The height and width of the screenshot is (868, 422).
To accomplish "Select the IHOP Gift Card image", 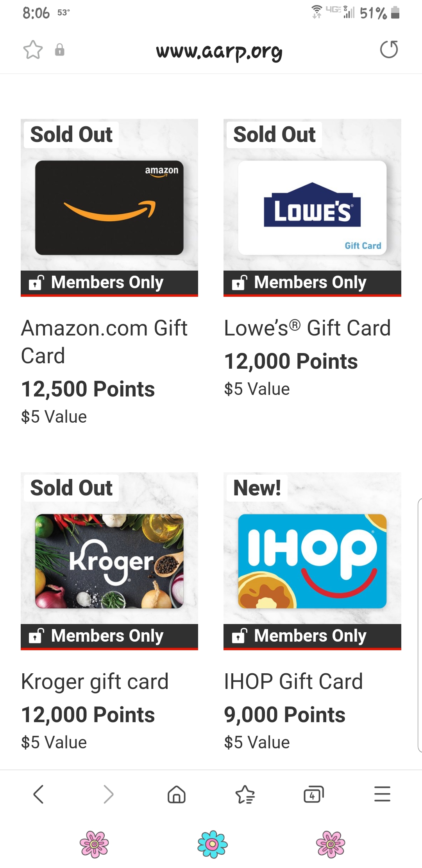I will [x=312, y=561].
